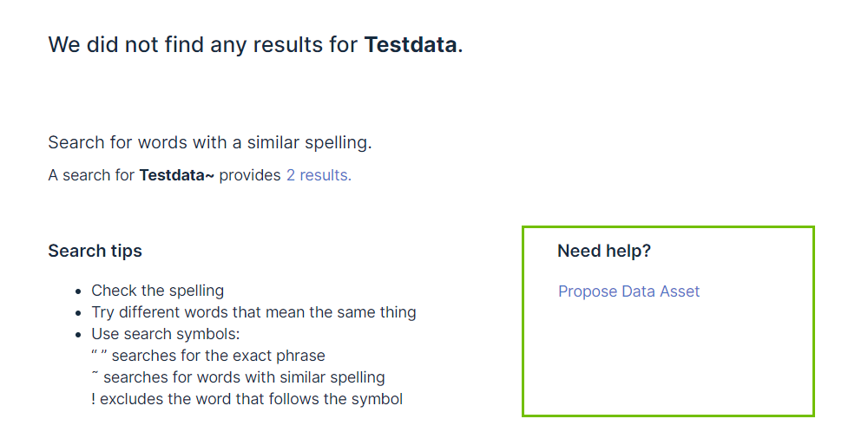The height and width of the screenshot is (445, 868).
Task: Click the "Need help?" heading
Action: [x=603, y=251]
